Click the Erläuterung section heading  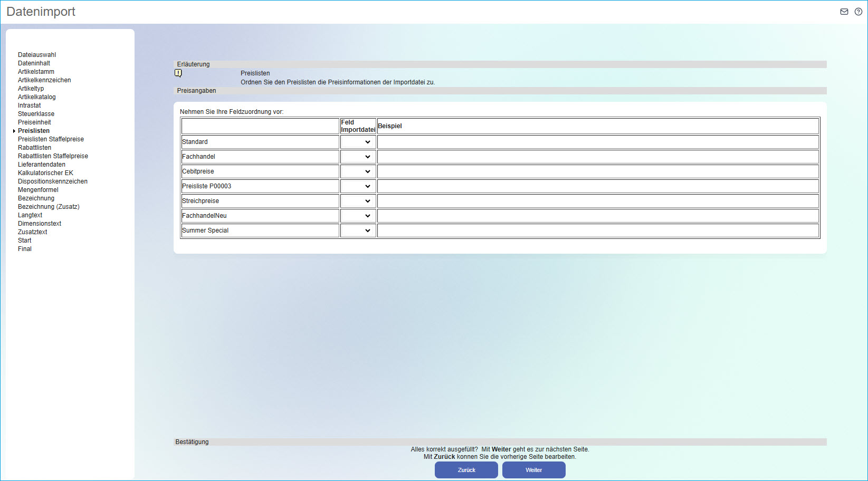193,64
